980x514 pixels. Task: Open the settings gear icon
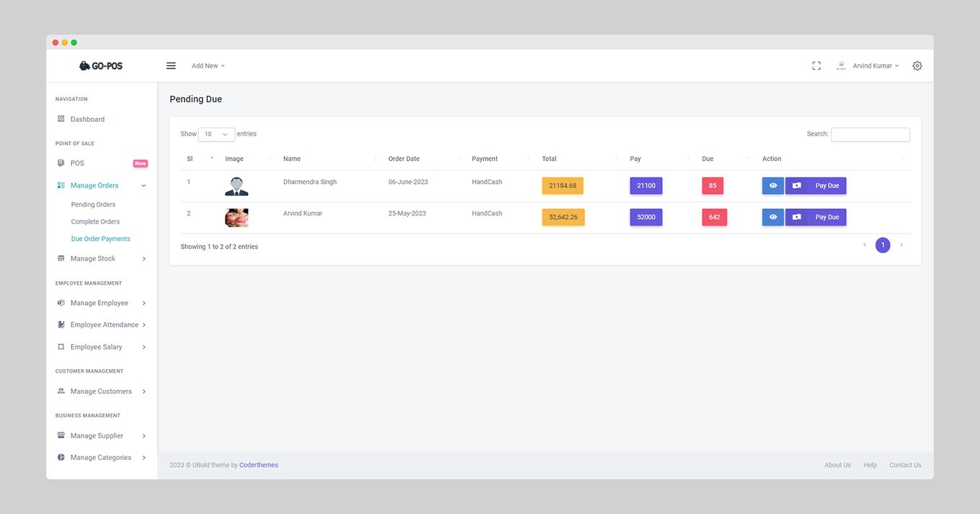coord(917,66)
